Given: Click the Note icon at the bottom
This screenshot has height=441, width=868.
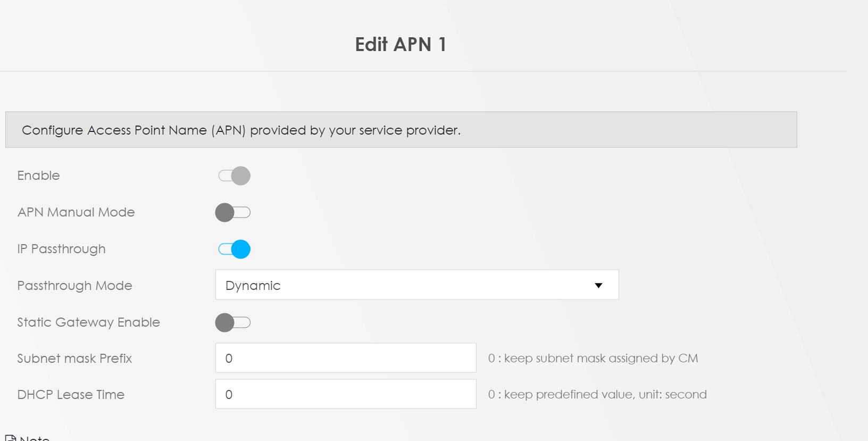Looking at the screenshot, I should pyautogui.click(x=11, y=438).
